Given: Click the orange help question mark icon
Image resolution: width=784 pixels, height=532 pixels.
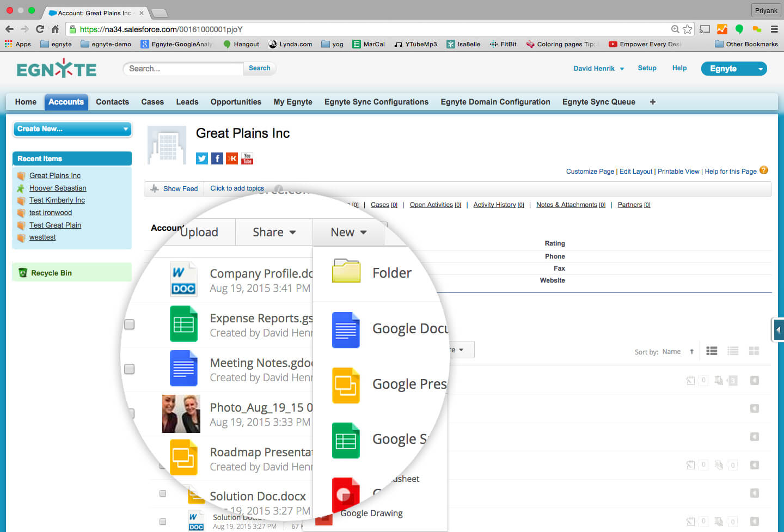Looking at the screenshot, I should pos(764,170).
